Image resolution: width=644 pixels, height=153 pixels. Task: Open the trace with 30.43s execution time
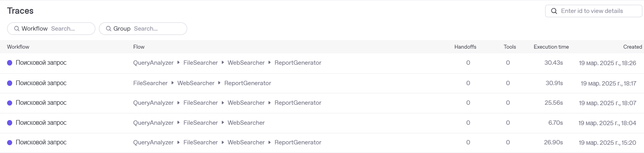322,63
